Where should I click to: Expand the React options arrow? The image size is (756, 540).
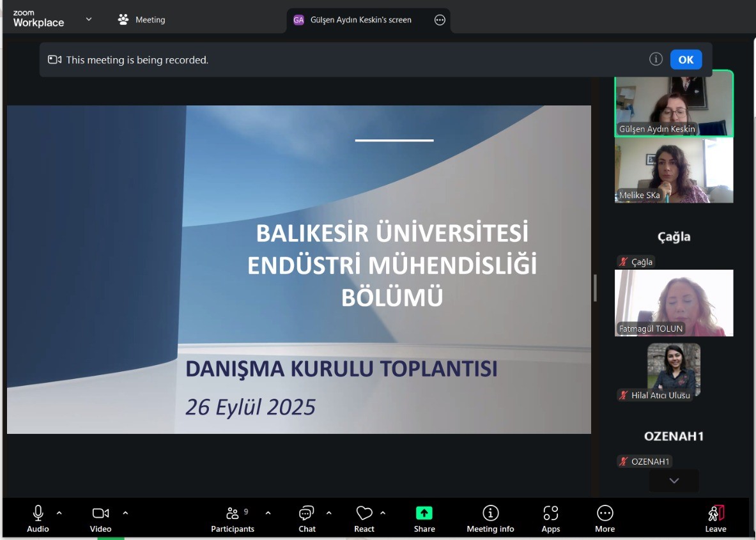click(383, 514)
